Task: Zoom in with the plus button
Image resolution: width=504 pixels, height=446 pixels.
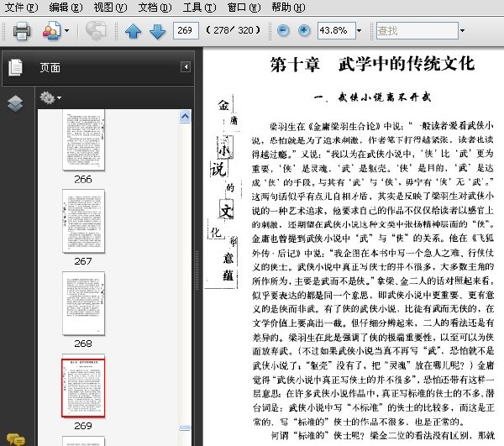Action: 304,30
